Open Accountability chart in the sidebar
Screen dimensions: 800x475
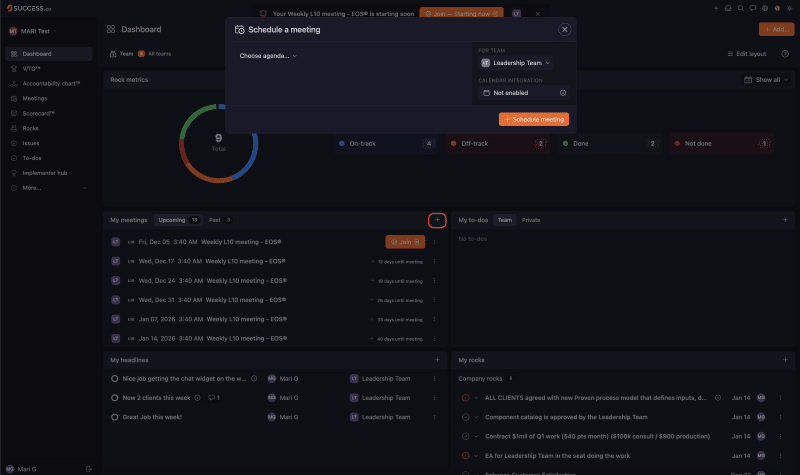pyautogui.click(x=48, y=83)
